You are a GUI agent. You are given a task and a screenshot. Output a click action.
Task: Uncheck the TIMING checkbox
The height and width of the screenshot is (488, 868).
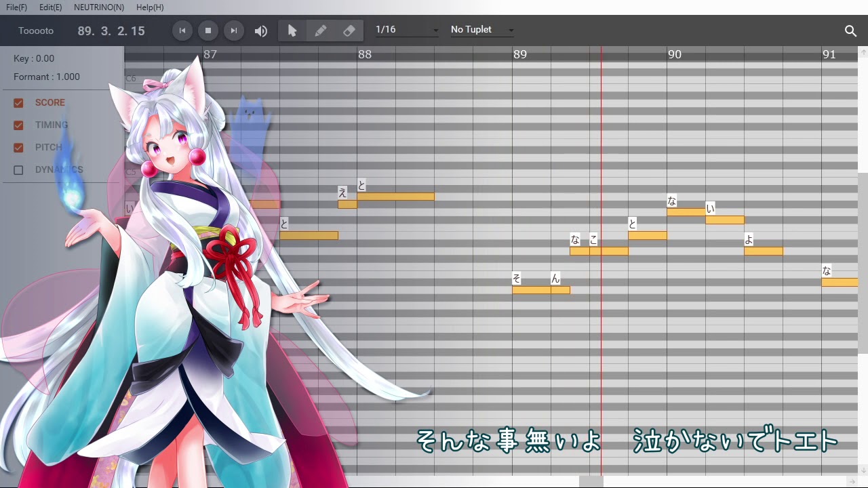click(x=18, y=125)
